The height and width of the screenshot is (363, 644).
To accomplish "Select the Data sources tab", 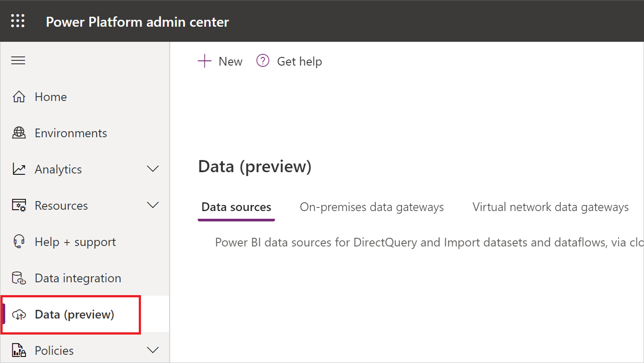I will (x=236, y=207).
